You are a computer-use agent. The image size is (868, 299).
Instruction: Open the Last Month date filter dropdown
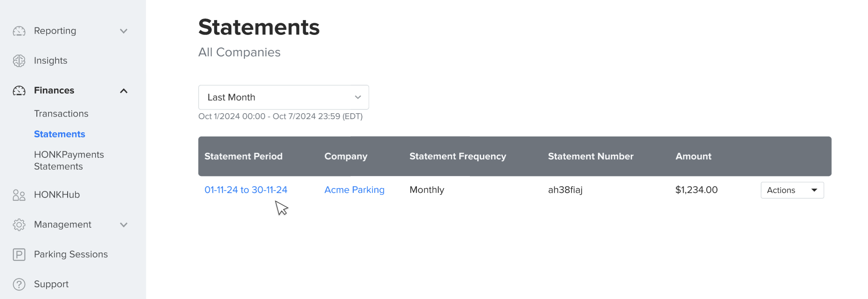283,97
